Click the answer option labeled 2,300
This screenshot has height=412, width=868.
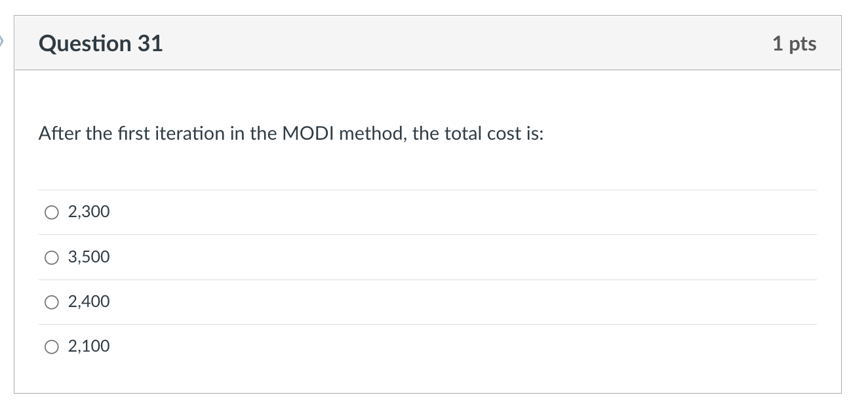coord(88,211)
